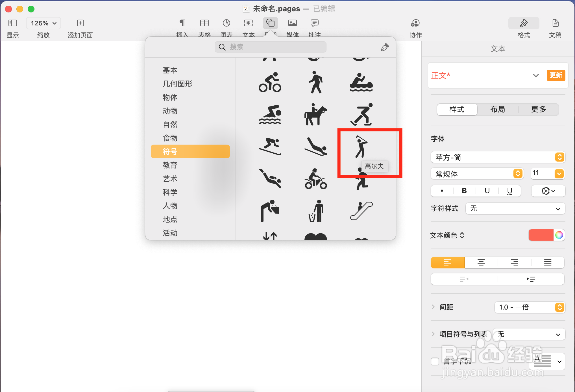This screenshot has height=392, width=575.
Task: Toggle bold text formatting
Action: (464, 191)
